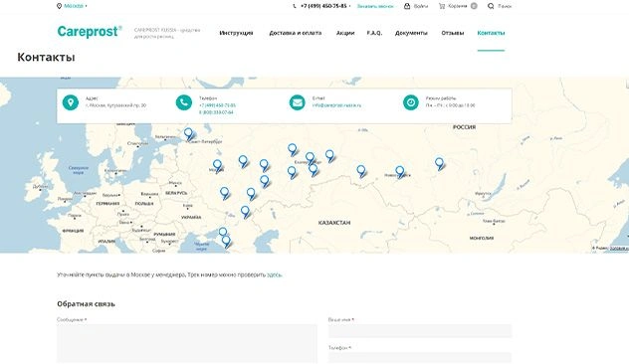Open the Инструкция menu item

pos(236,33)
